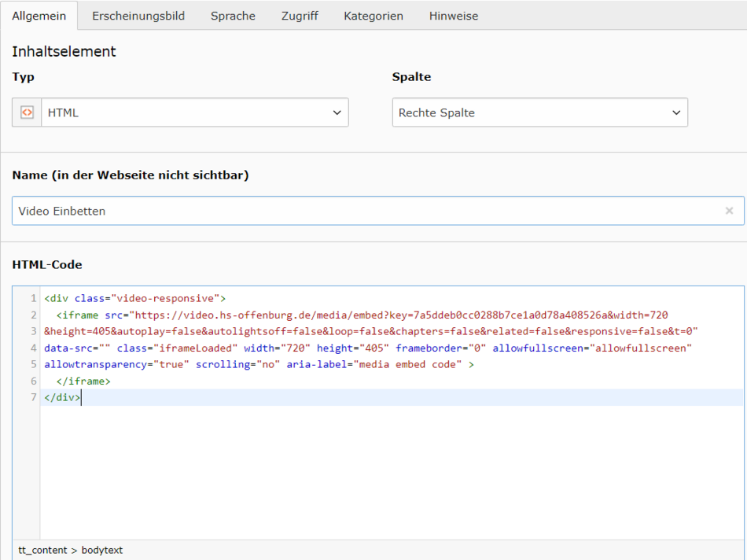This screenshot has width=747, height=560.
Task: Click the closing iframe tag on line 6
Action: tap(83, 381)
